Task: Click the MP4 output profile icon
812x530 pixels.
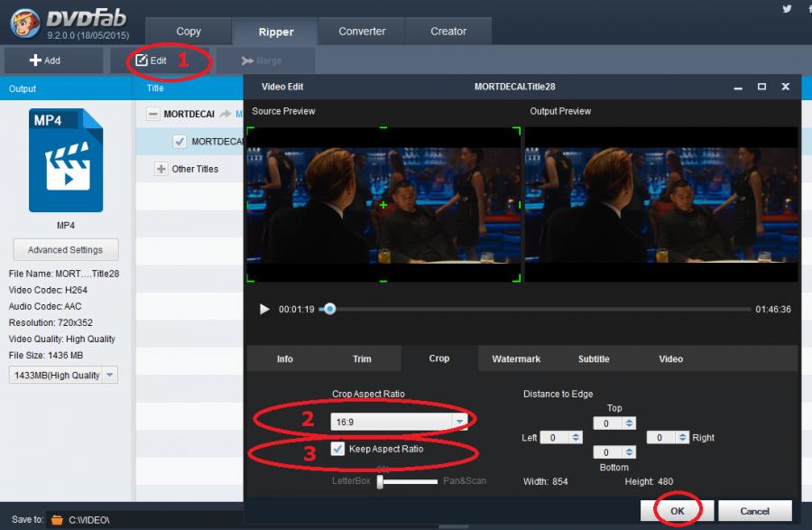Action: pyautogui.click(x=66, y=160)
